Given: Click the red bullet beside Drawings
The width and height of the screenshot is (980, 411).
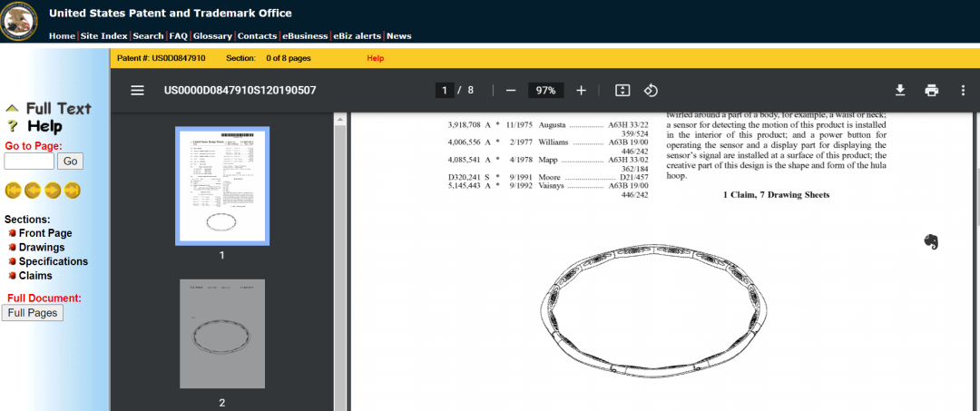Looking at the screenshot, I should click(12, 248).
